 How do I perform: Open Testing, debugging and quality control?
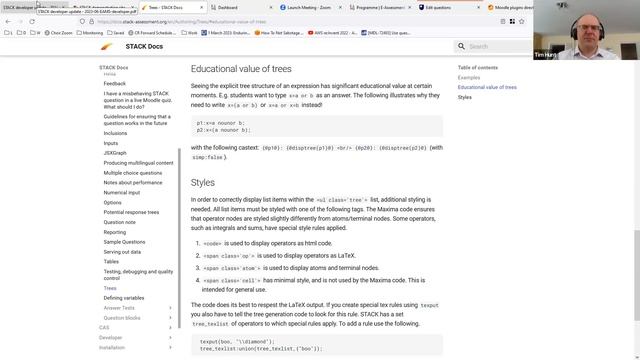coord(138,275)
